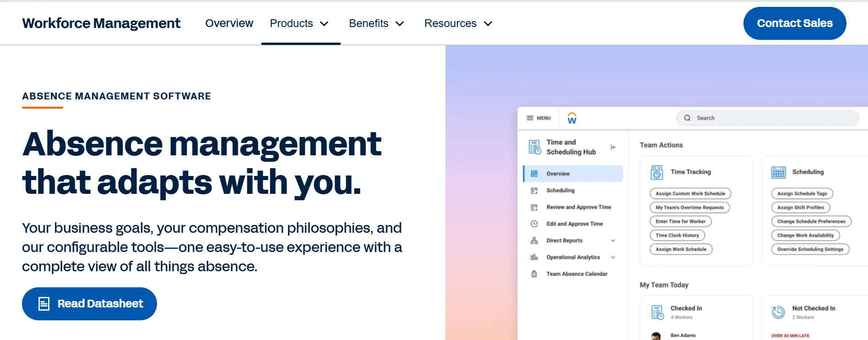The width and height of the screenshot is (868, 340).
Task: Click the Review and Approve Time icon
Action: click(x=534, y=207)
